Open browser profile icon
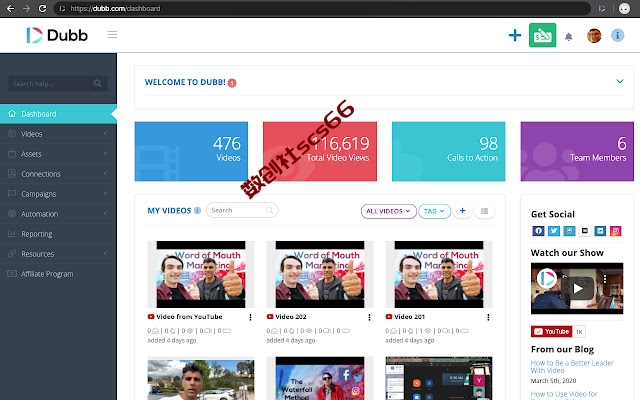640x400 pixels. [x=624, y=8]
